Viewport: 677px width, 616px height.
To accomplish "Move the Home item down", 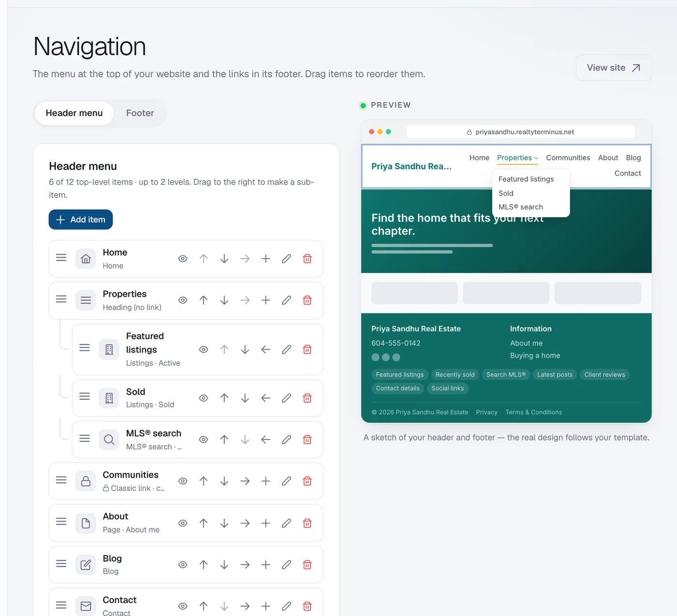I will (224, 259).
